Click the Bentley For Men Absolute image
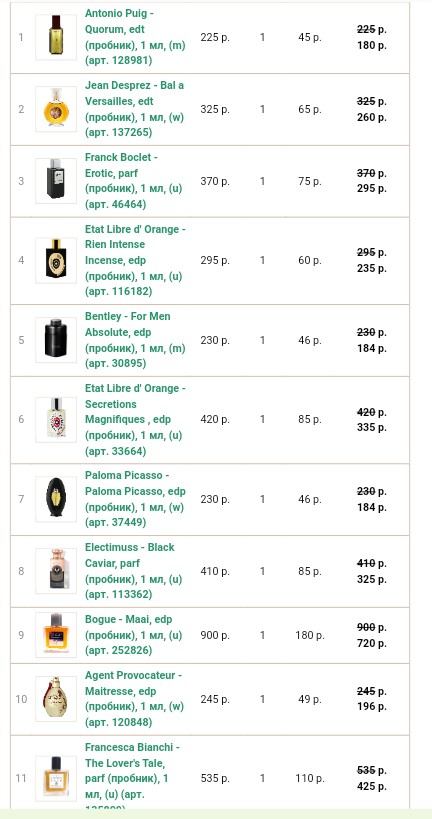The width and height of the screenshot is (432, 819). [56, 340]
